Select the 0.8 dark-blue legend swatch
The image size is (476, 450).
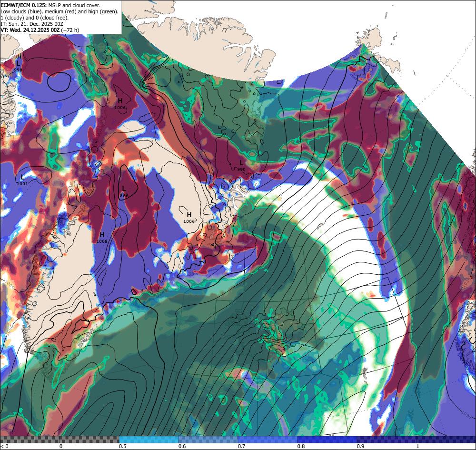tap(327, 440)
